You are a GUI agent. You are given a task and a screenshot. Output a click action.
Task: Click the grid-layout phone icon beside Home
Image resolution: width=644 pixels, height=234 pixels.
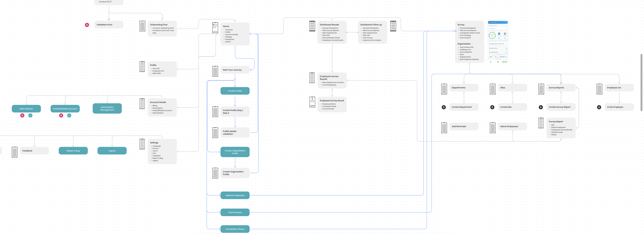pyautogui.click(x=215, y=28)
